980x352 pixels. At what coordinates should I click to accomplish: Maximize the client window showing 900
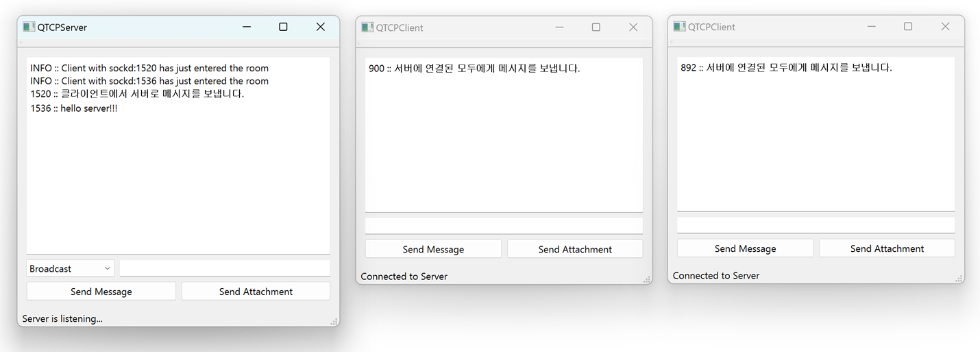coord(596,27)
